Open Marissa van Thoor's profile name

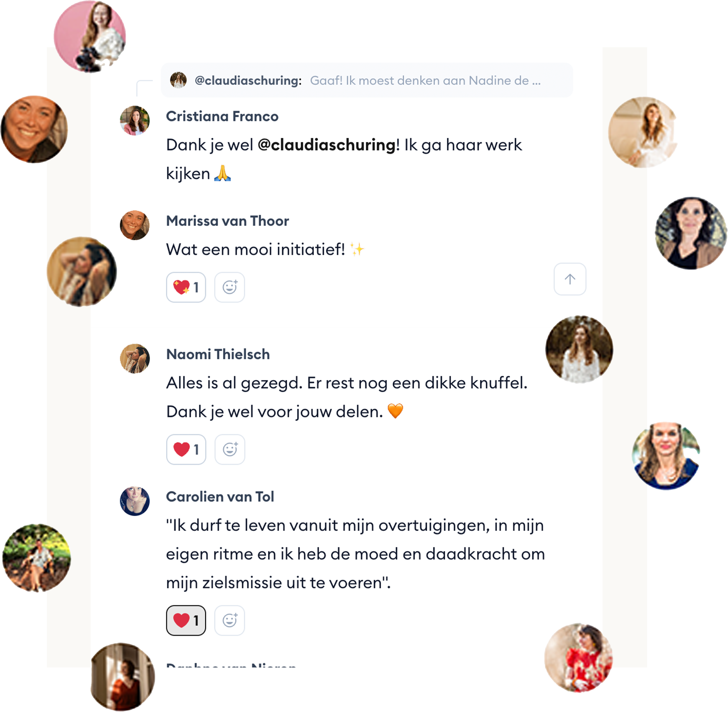coord(227,221)
